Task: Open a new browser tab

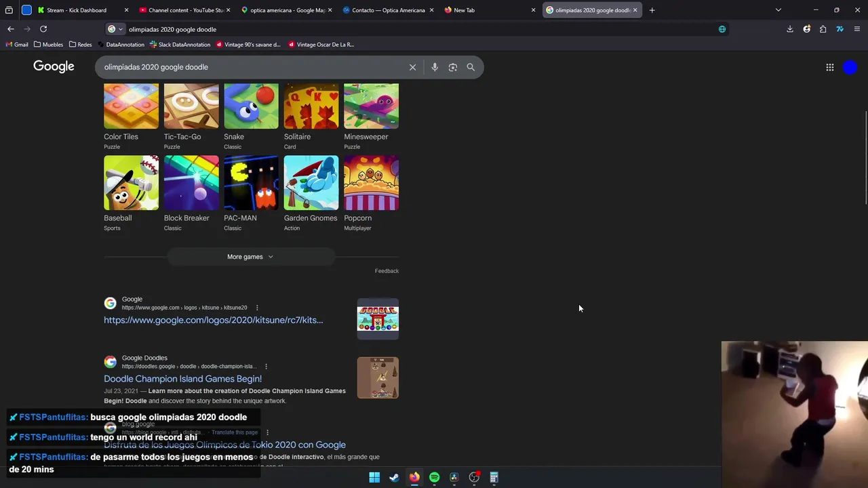Action: [x=652, y=10]
